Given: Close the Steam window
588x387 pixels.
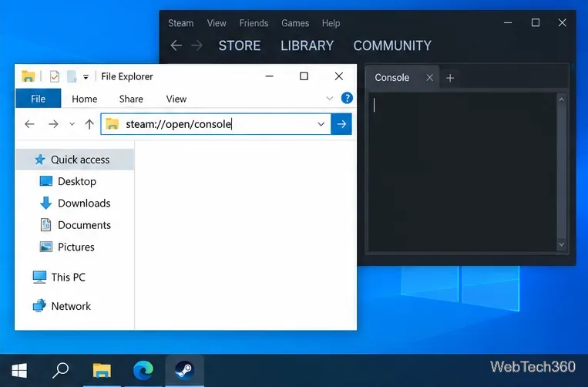Looking at the screenshot, I should coord(562,23).
